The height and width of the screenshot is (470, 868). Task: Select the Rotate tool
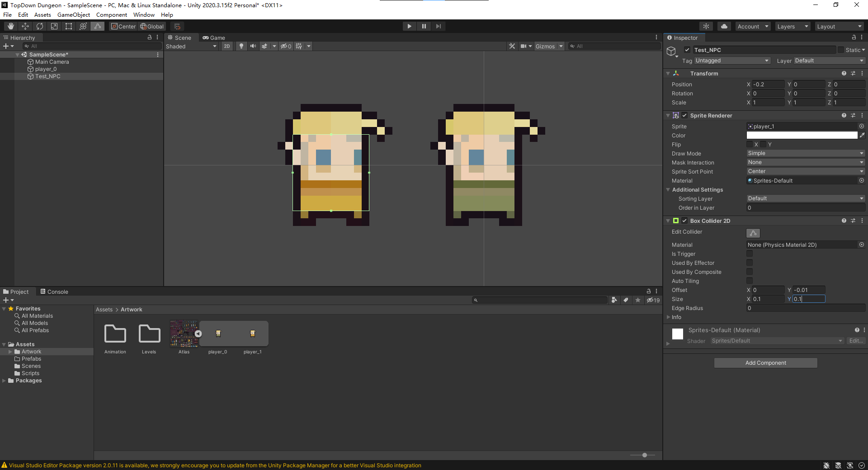click(x=40, y=26)
